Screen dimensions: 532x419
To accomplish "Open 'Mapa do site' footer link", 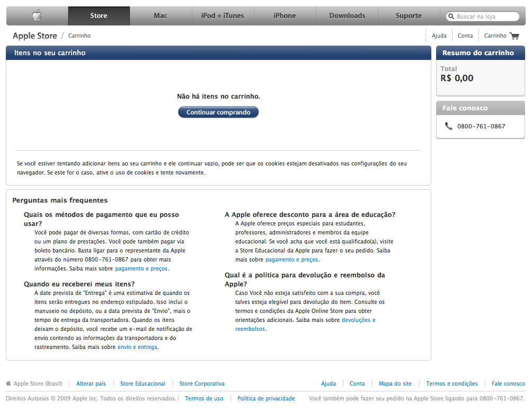I will [395, 383].
